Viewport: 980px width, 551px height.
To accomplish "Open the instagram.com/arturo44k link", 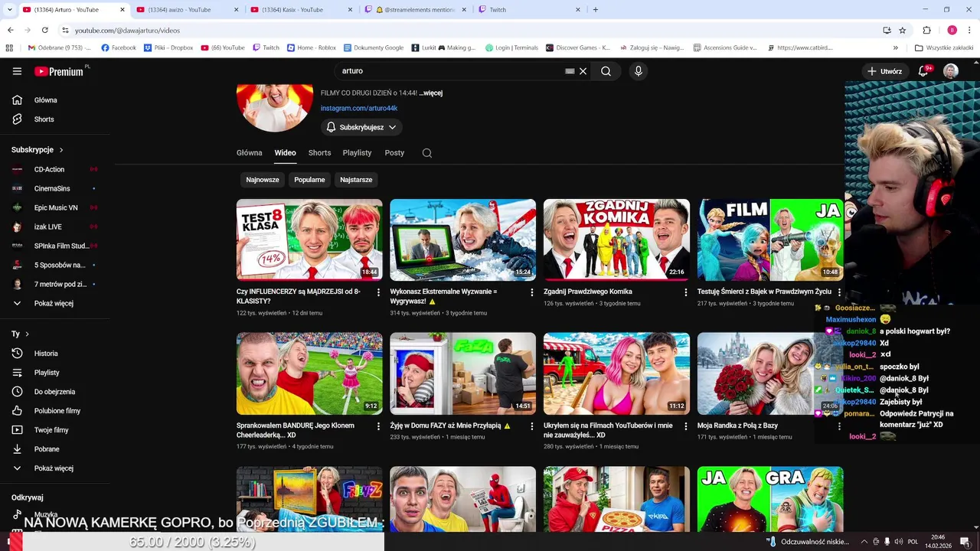I will pos(359,109).
